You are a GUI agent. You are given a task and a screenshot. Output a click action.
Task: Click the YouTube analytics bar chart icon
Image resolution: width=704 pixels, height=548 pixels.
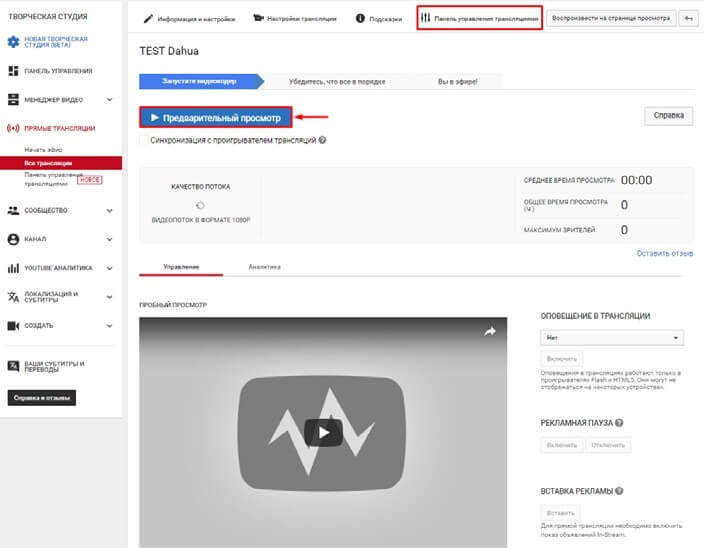(x=13, y=268)
